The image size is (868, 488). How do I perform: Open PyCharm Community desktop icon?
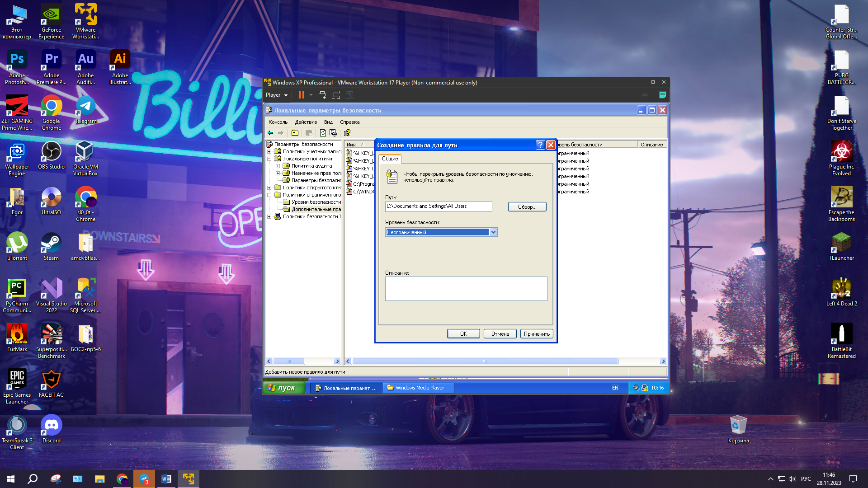(17, 296)
